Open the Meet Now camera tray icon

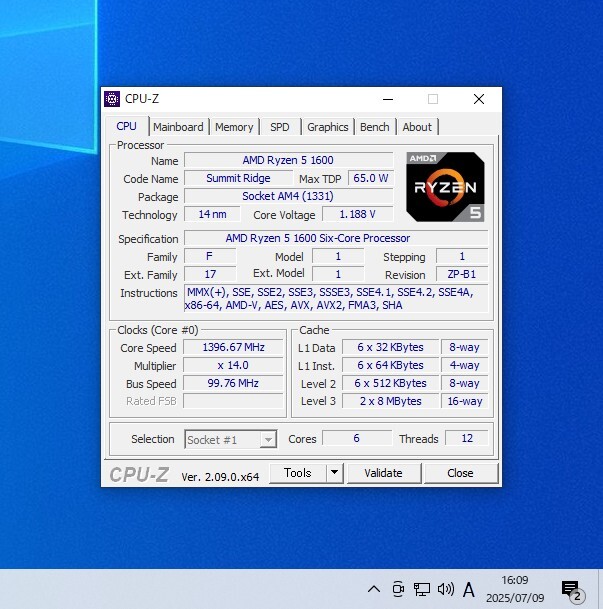coord(398,589)
